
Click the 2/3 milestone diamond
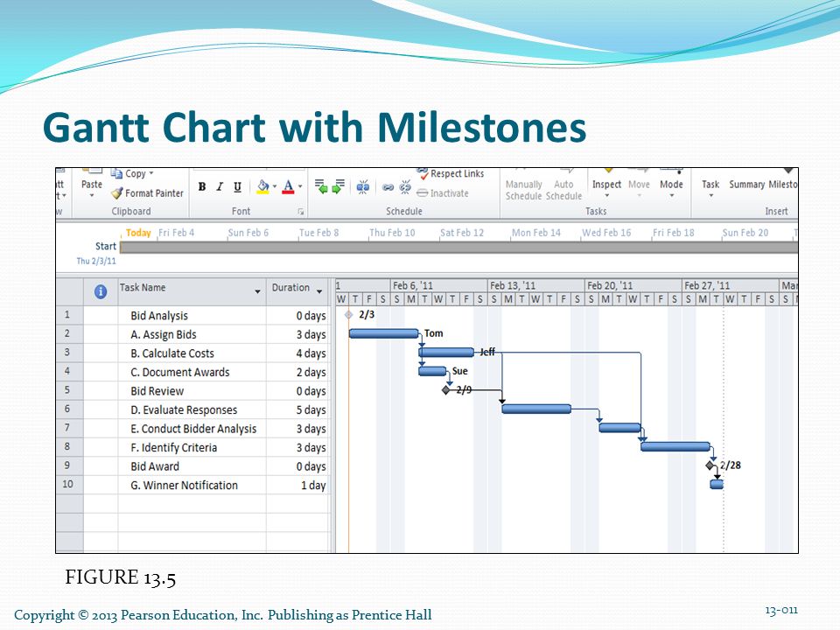pyautogui.click(x=349, y=314)
